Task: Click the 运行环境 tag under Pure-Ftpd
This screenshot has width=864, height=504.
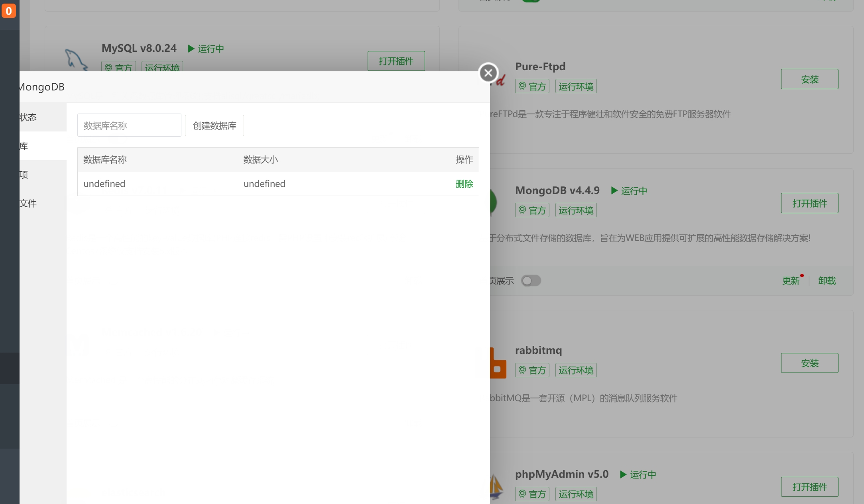Action: (x=576, y=86)
